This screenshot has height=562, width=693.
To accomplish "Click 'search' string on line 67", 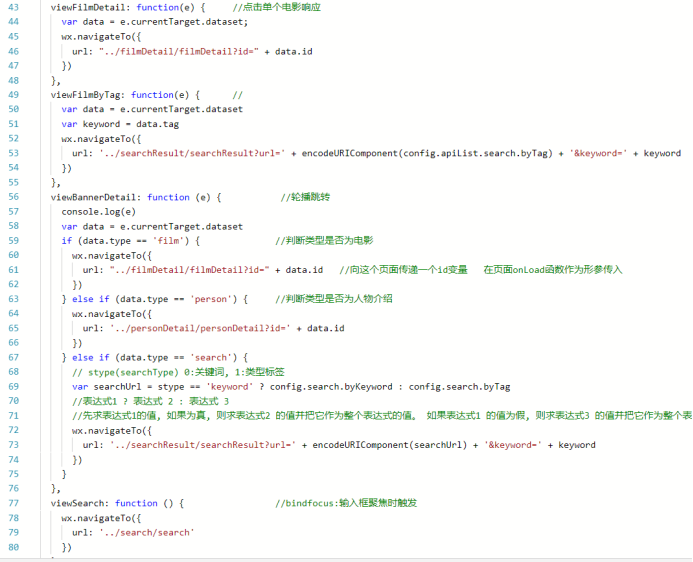I will pos(211,357).
